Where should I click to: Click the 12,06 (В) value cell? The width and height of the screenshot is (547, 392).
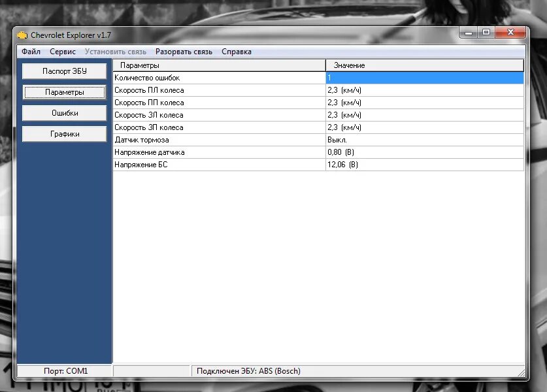click(425, 165)
